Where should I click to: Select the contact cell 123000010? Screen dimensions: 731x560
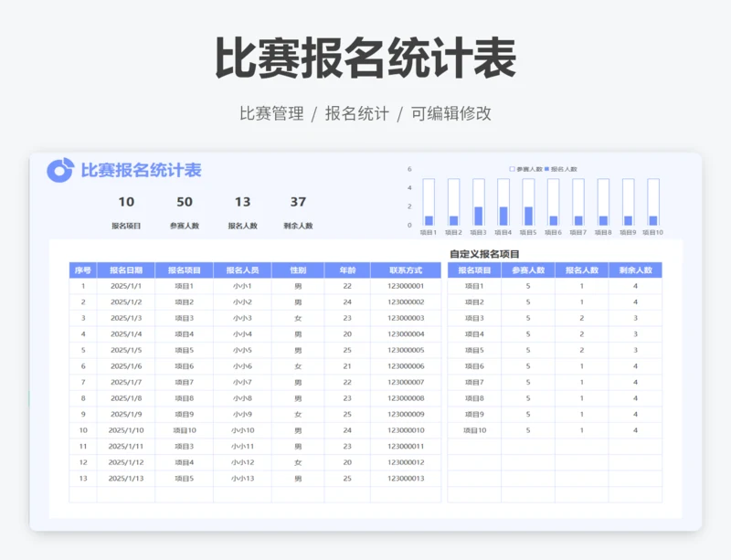pos(406,430)
